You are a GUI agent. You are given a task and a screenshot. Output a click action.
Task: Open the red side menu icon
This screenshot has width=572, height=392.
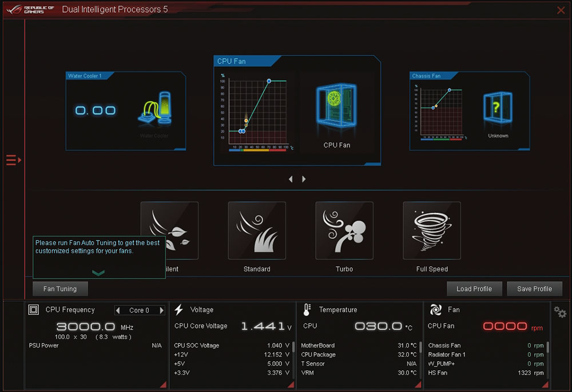tap(14, 160)
